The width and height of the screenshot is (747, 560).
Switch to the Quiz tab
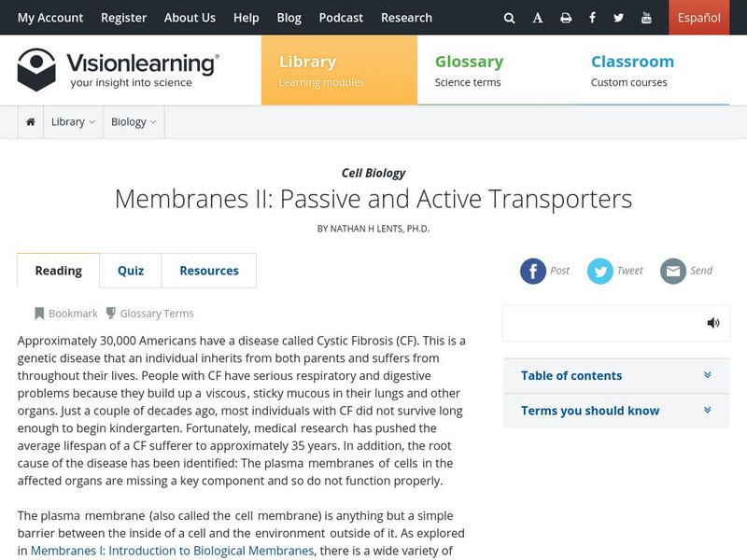pyautogui.click(x=131, y=271)
